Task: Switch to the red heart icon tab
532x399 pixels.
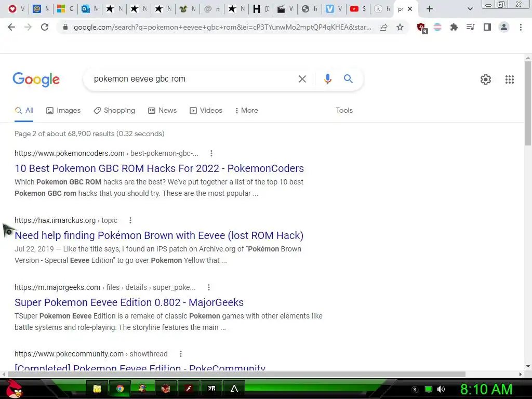Action: coord(16,9)
